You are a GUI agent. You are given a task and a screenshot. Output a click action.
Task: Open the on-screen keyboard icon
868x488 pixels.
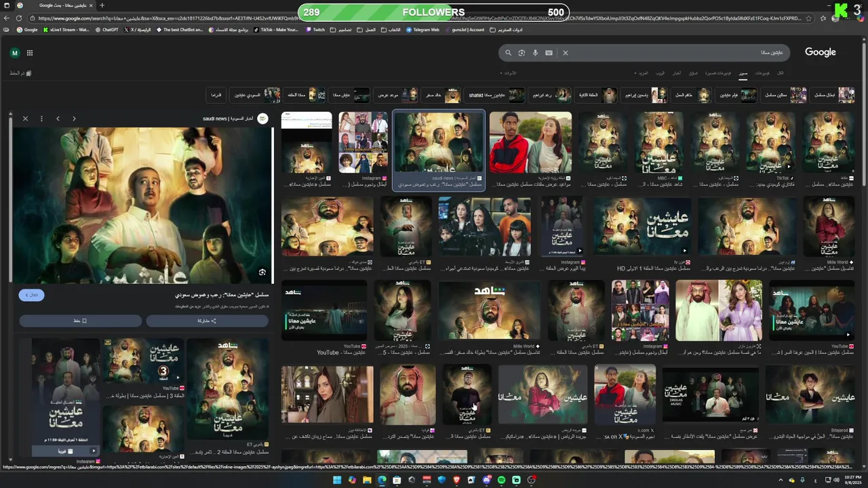click(549, 52)
